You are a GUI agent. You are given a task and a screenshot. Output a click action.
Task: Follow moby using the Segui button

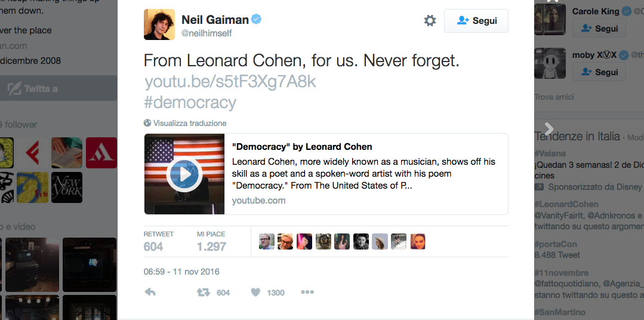pyautogui.click(x=599, y=72)
